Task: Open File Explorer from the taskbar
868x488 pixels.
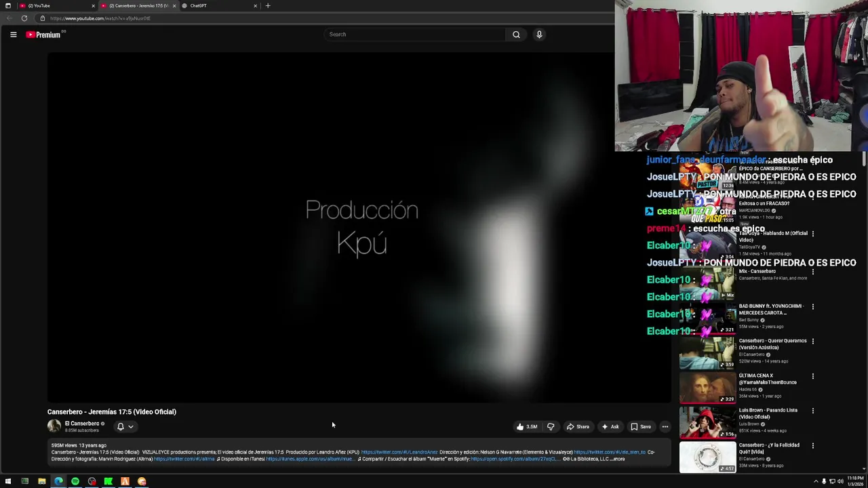Action: point(41,481)
